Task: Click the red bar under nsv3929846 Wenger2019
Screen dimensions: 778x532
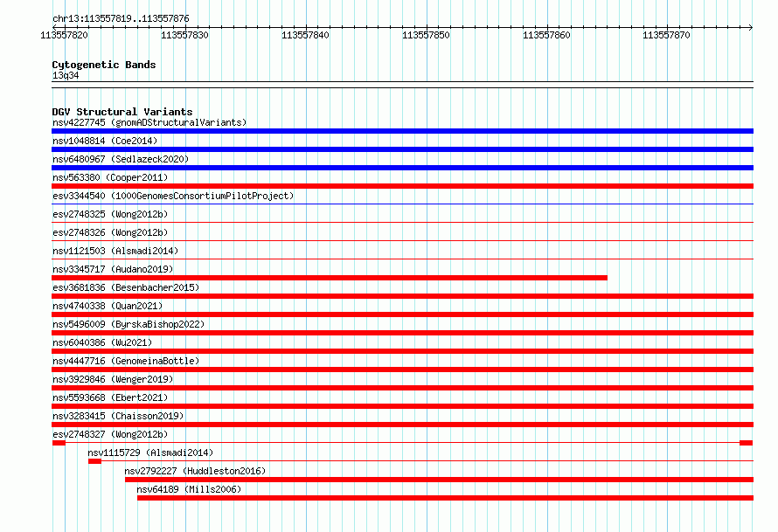Action: click(x=402, y=388)
